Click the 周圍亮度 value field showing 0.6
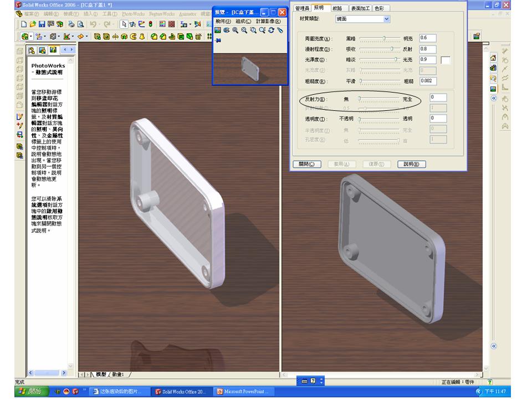 pyautogui.click(x=427, y=38)
